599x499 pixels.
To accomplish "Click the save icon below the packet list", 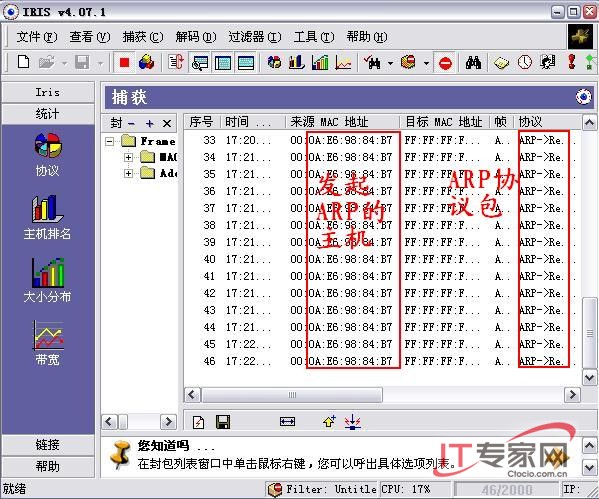I will pos(223,422).
